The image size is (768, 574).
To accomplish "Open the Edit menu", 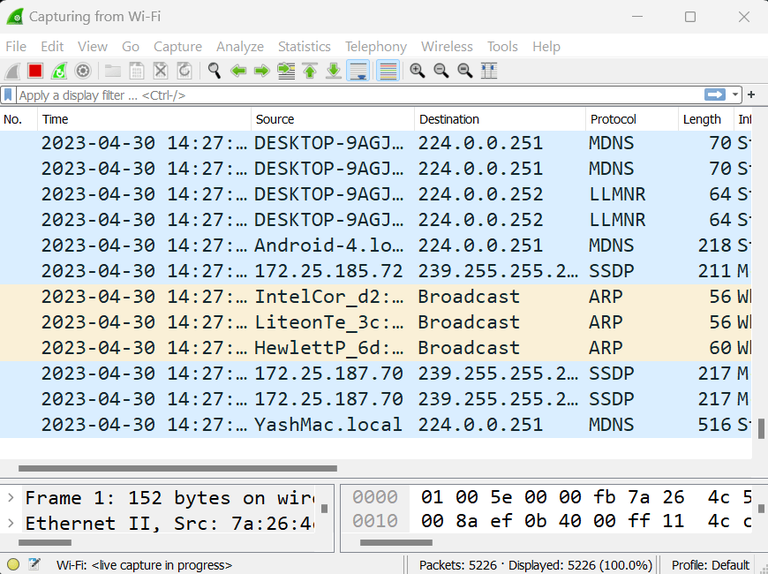I will click(x=52, y=47).
